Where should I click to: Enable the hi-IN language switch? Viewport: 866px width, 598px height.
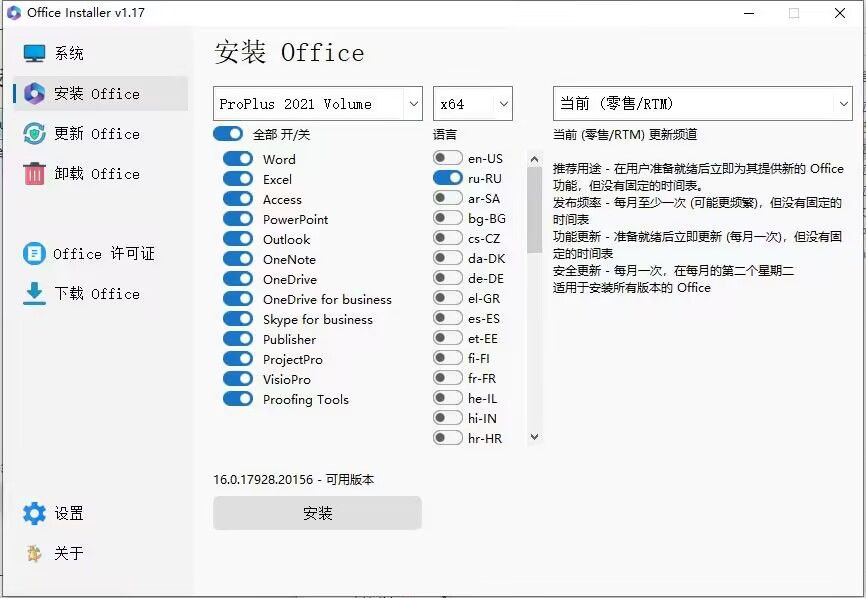click(447, 418)
